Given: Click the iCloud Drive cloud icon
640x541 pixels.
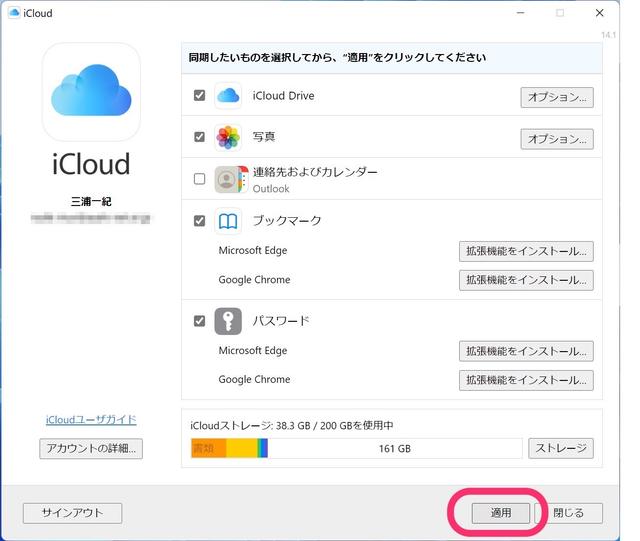Looking at the screenshot, I should click(228, 96).
